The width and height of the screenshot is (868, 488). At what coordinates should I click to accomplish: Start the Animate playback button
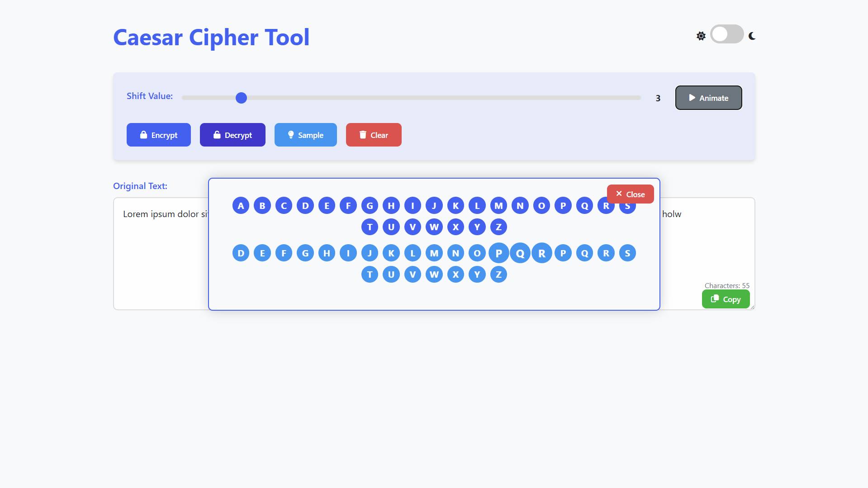708,98
